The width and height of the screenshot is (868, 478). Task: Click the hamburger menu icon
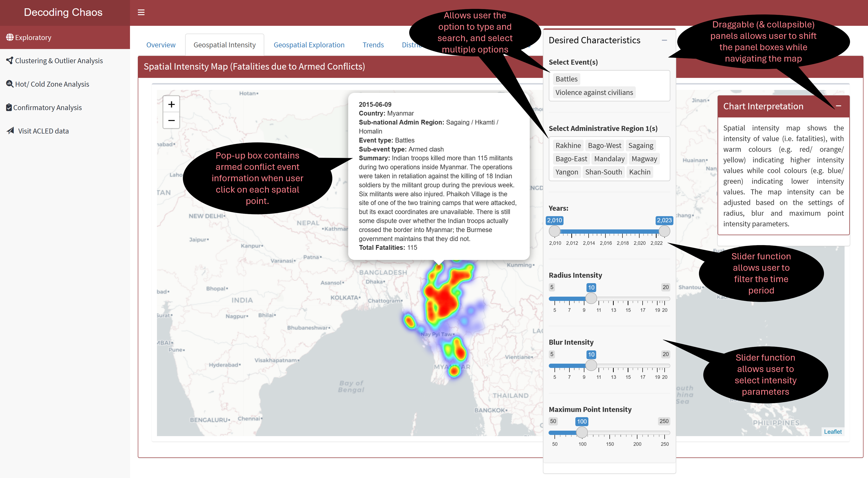tap(141, 12)
